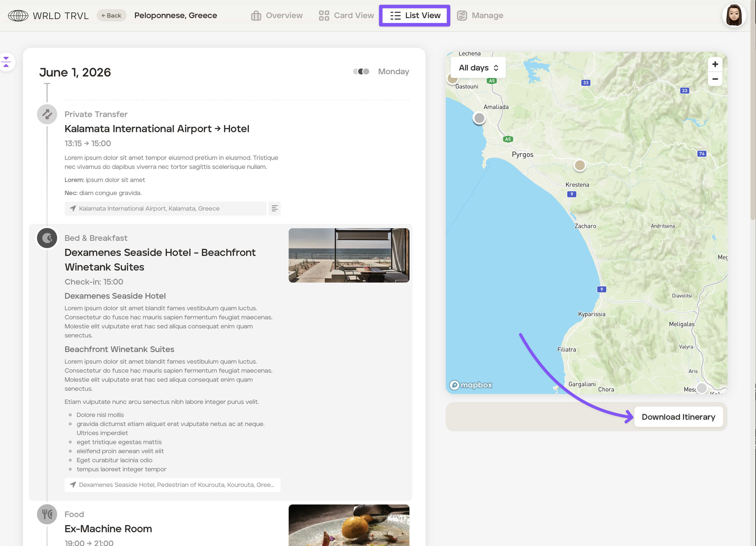Click the Food fork and knife icon
The height and width of the screenshot is (546, 756).
point(47,514)
